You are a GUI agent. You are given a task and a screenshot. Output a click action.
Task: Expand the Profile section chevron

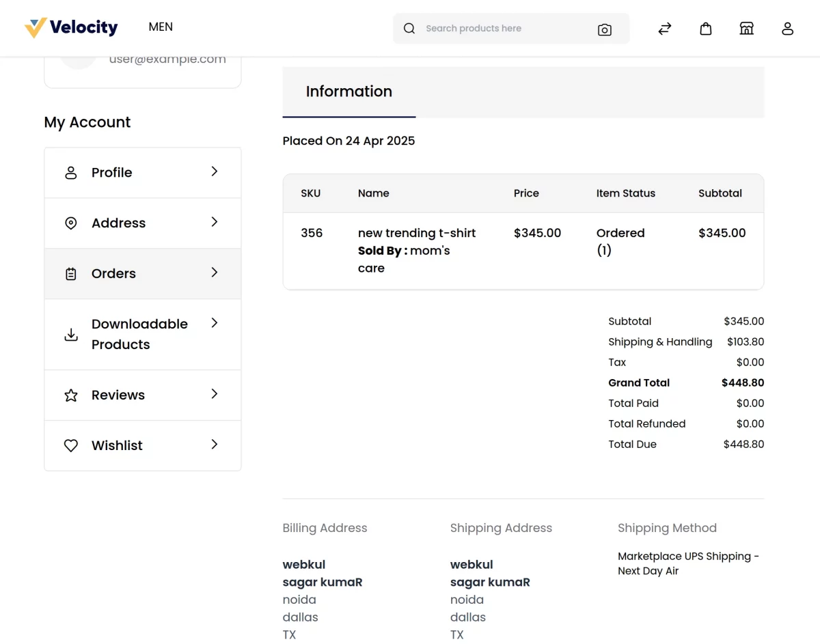pos(215,172)
